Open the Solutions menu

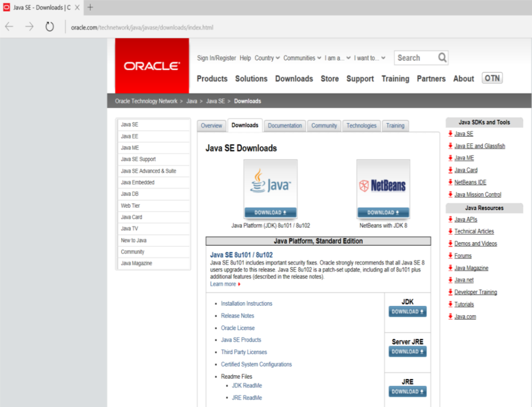pyautogui.click(x=252, y=79)
